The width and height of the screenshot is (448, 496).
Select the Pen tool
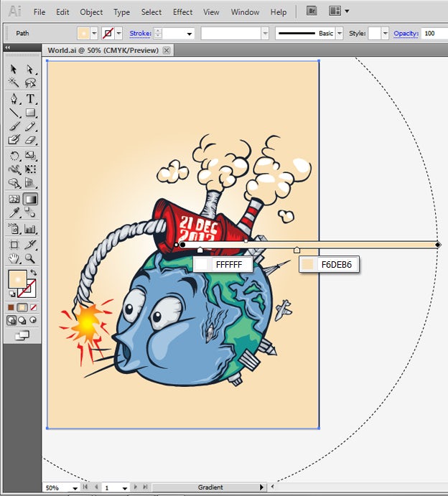(14, 98)
